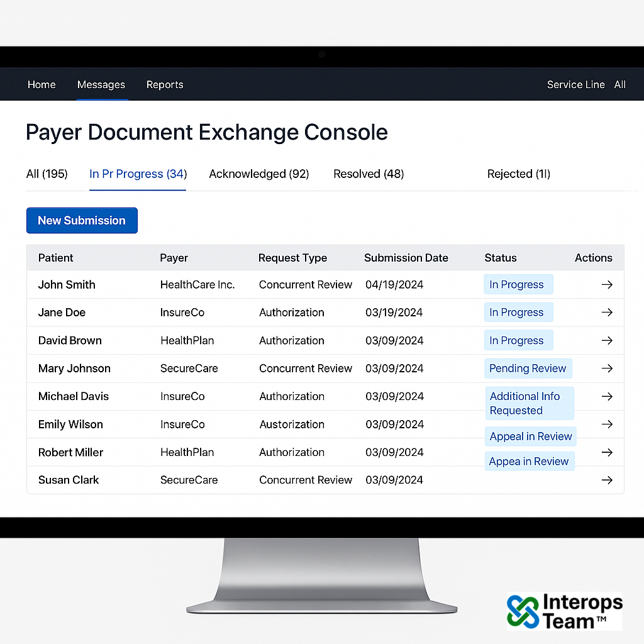The width and height of the screenshot is (644, 644).
Task: Open Susan Clark row arrow action
Action: coord(607,480)
